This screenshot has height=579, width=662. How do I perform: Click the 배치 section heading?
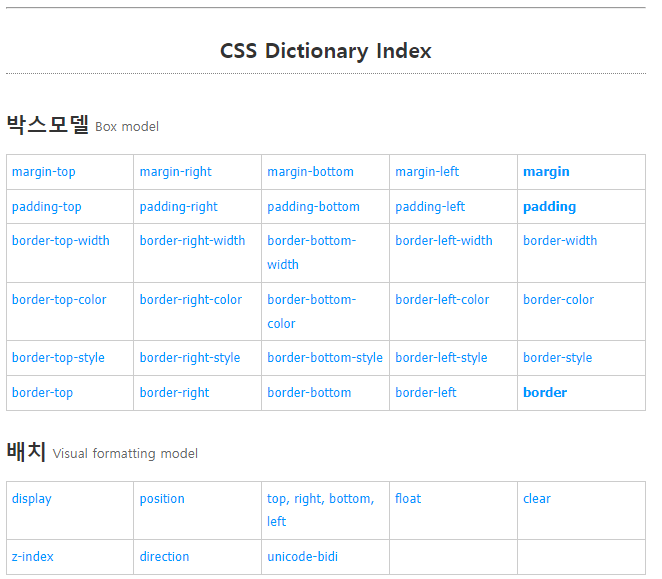pyautogui.click(x=26, y=451)
